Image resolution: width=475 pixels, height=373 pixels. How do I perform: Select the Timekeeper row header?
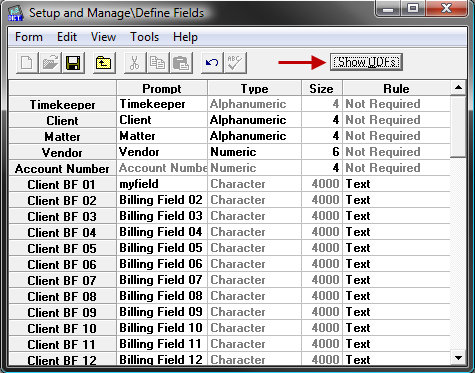click(62, 104)
